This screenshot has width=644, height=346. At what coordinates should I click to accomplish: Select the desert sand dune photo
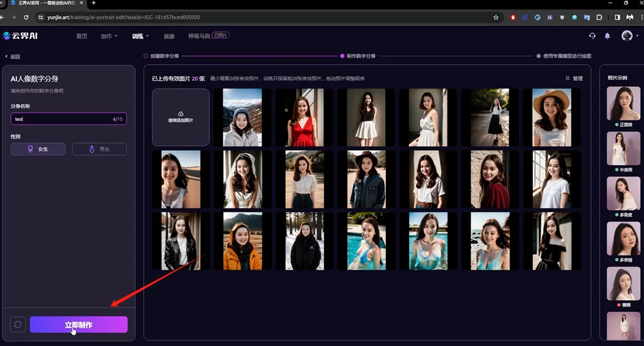tap(181, 179)
